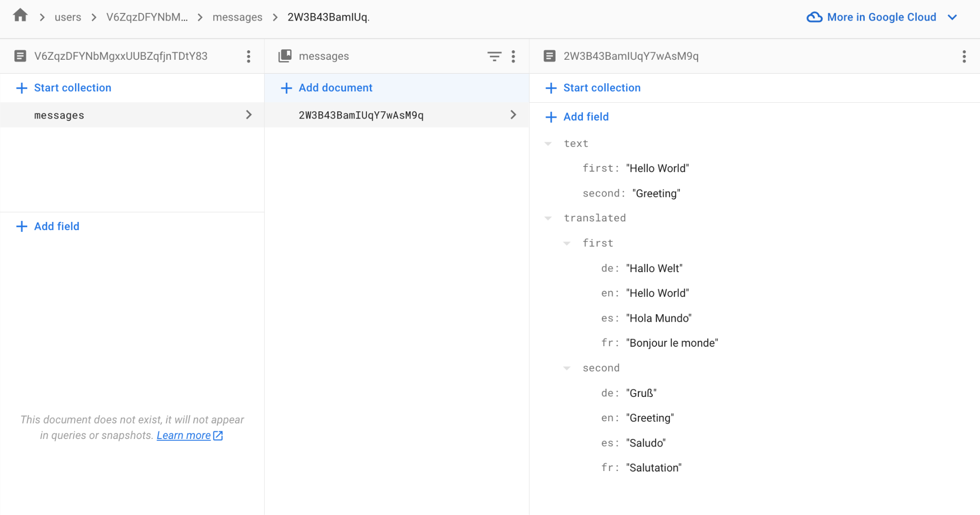Image resolution: width=980 pixels, height=515 pixels.
Task: Start a collection in the left document panel
Action: point(73,88)
